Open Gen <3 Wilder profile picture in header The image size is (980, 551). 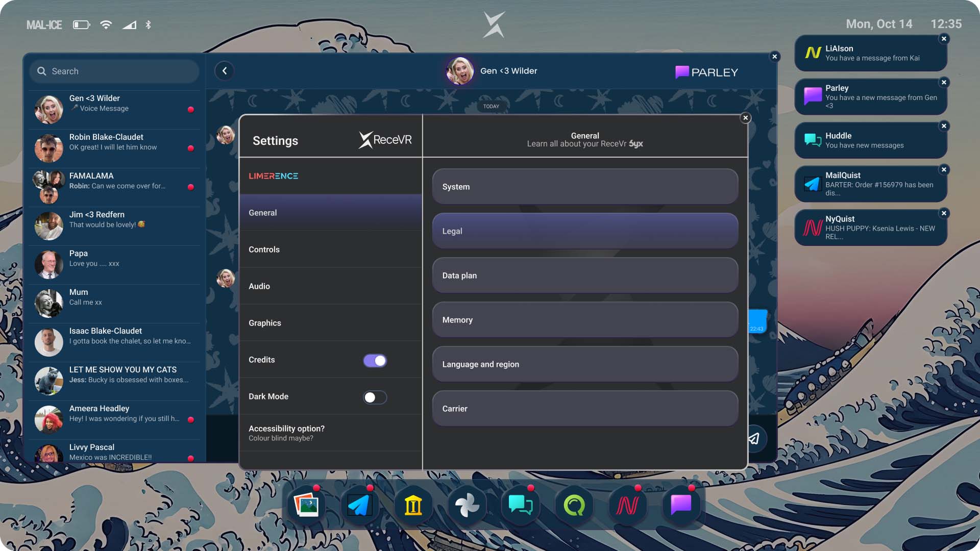coord(460,71)
